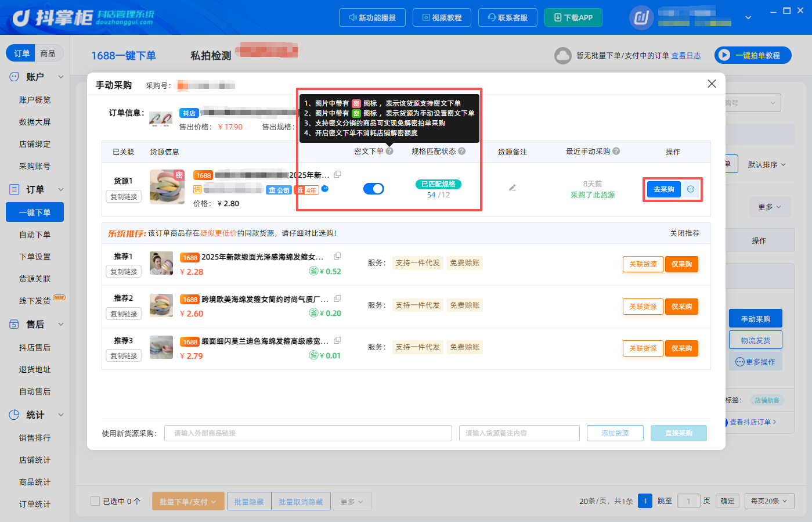Screen dimensions: 812x522
Task: Open 数据大屏 in the sidebar
Action: coord(35,122)
